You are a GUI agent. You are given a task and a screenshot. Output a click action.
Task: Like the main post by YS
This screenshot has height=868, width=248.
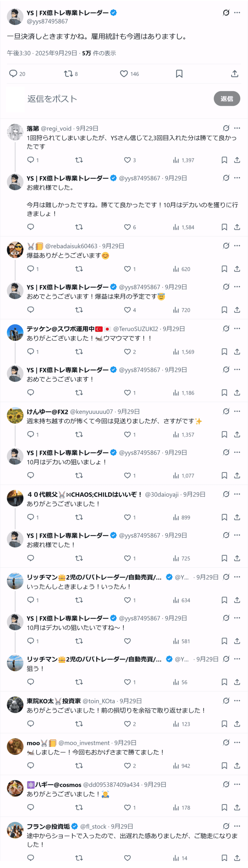[124, 74]
